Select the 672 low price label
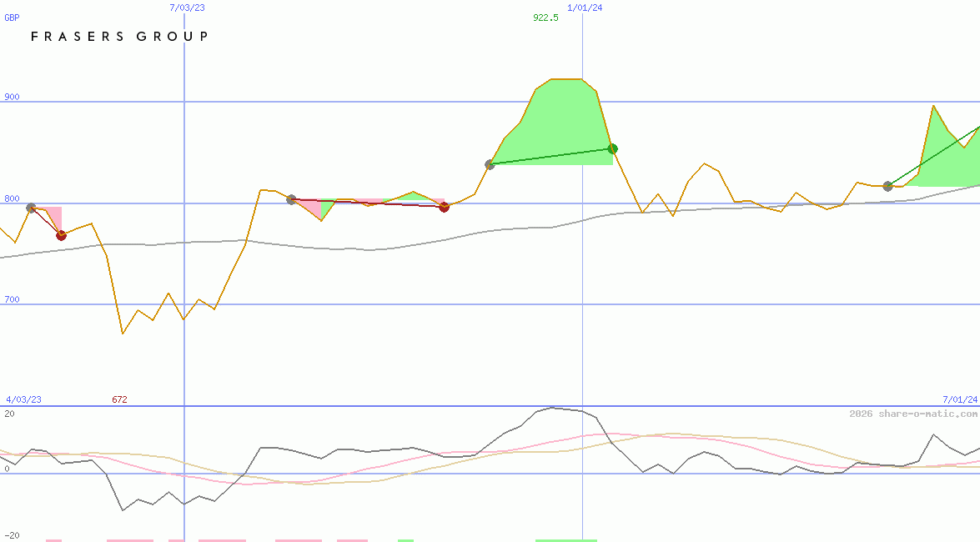Image resolution: width=980 pixels, height=542 pixels. (x=118, y=399)
